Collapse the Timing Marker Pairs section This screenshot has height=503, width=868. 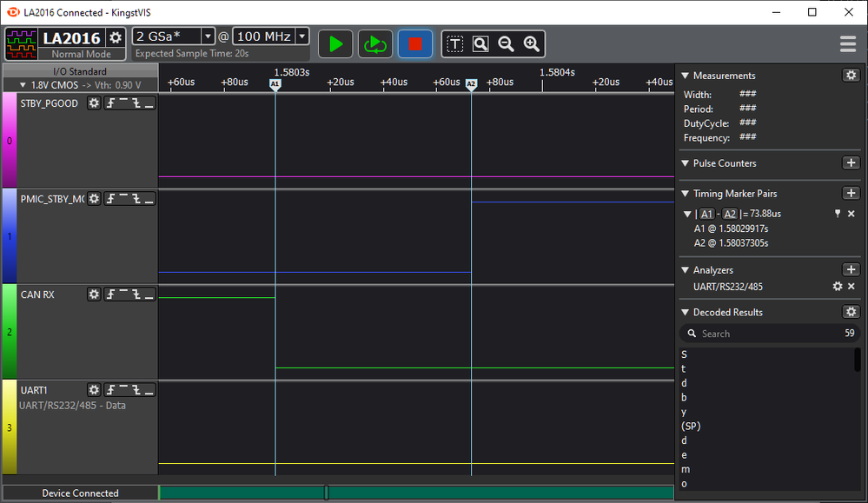pyautogui.click(x=686, y=194)
